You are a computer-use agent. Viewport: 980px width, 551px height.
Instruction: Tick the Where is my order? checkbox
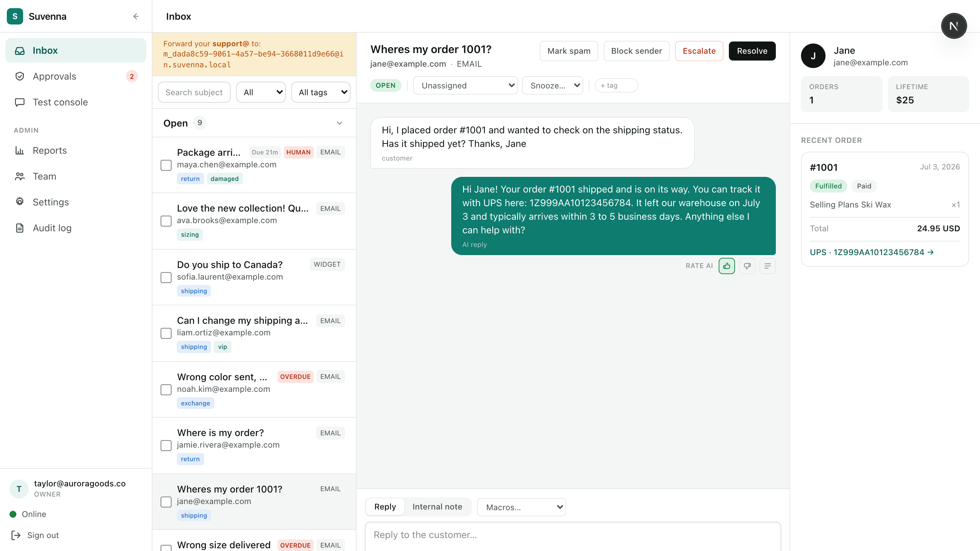point(166,445)
